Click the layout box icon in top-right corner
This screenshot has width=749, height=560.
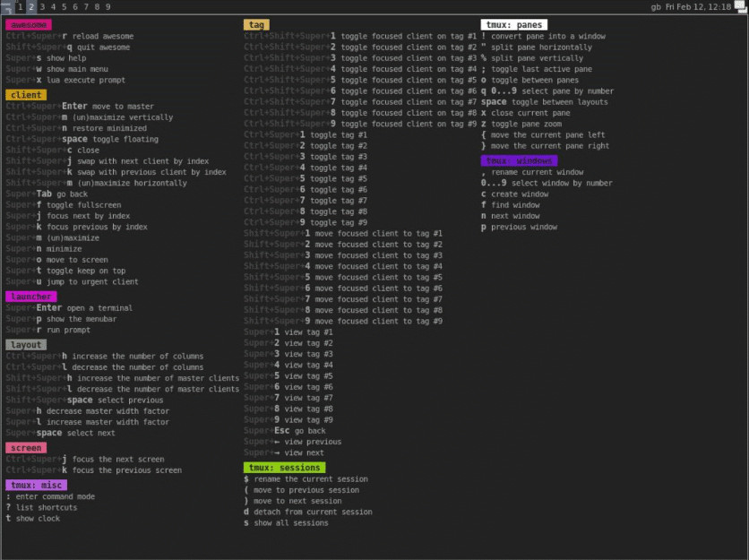click(x=740, y=6)
